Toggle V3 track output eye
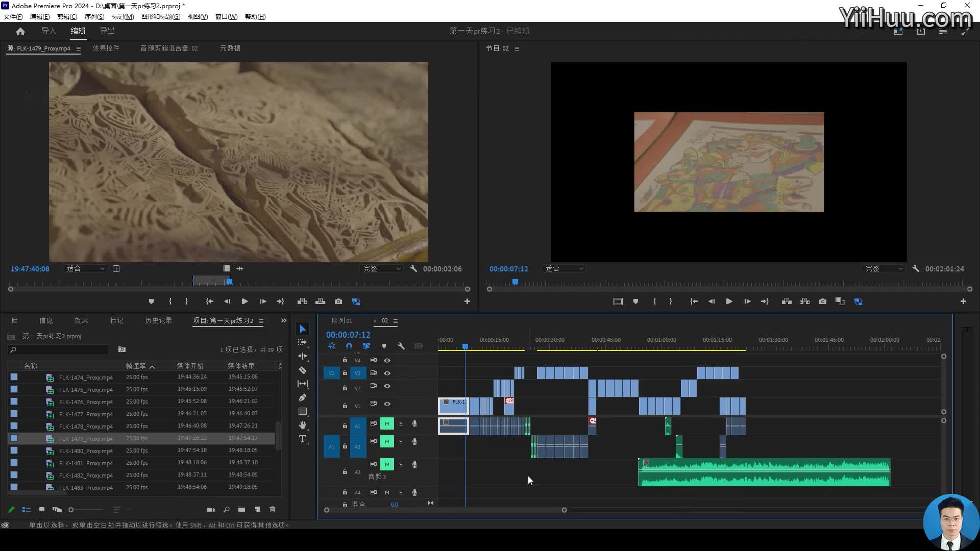The height and width of the screenshot is (551, 980). tap(387, 373)
